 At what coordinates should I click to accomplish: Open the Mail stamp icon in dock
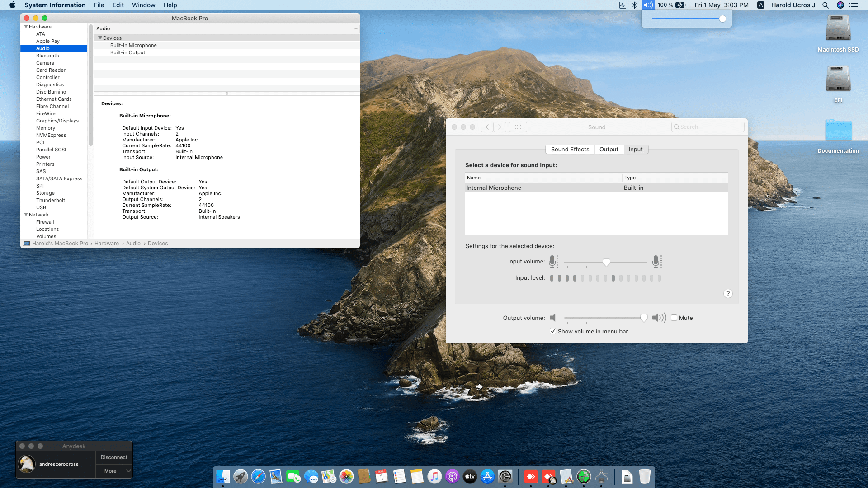[276, 476]
